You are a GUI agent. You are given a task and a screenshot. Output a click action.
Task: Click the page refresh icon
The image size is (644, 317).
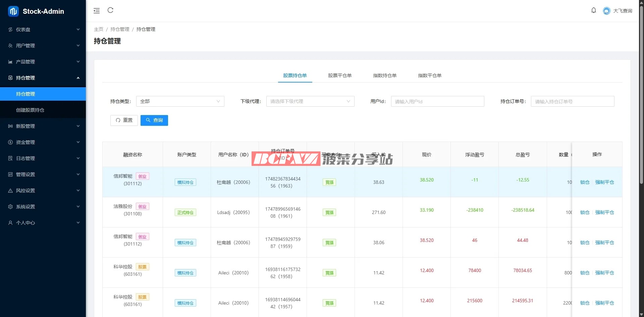point(110,10)
